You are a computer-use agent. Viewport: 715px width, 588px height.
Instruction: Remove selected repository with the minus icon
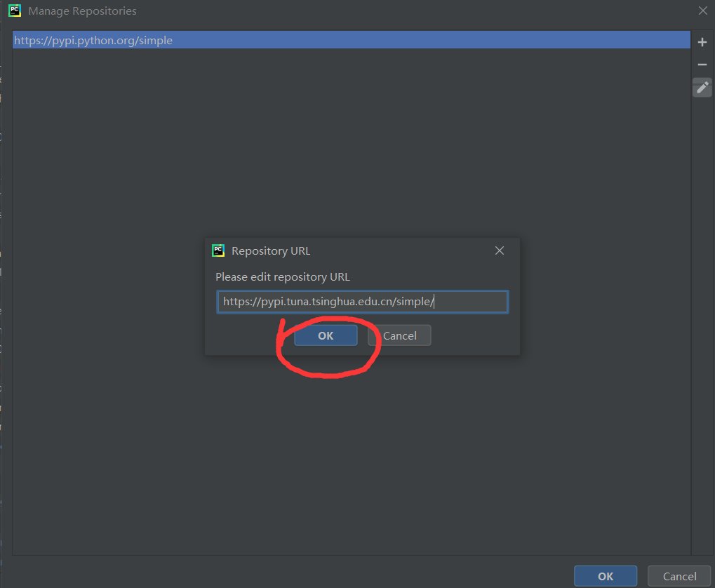(x=702, y=65)
